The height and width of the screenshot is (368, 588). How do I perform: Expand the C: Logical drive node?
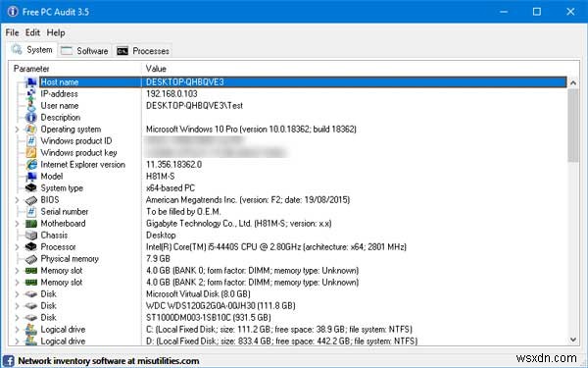tap(17, 330)
